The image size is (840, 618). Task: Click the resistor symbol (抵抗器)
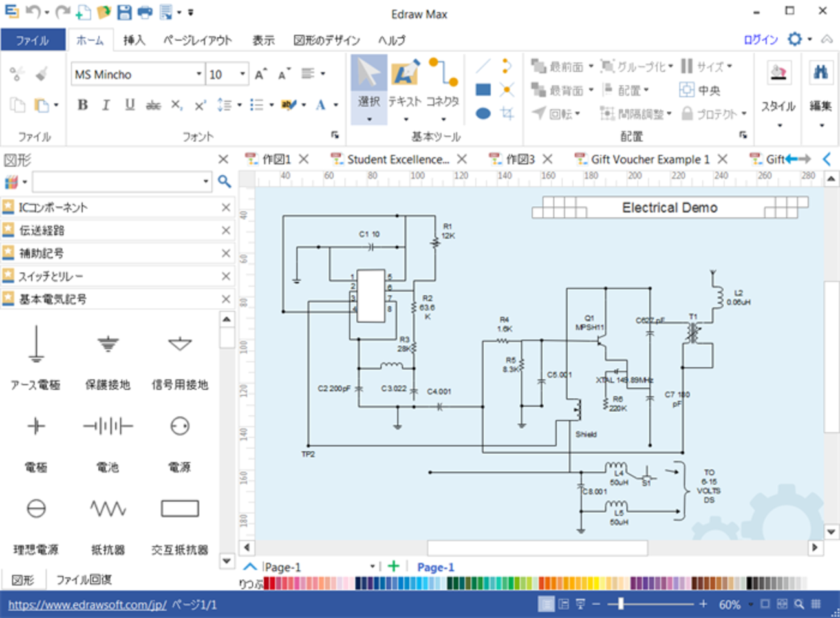tap(108, 509)
